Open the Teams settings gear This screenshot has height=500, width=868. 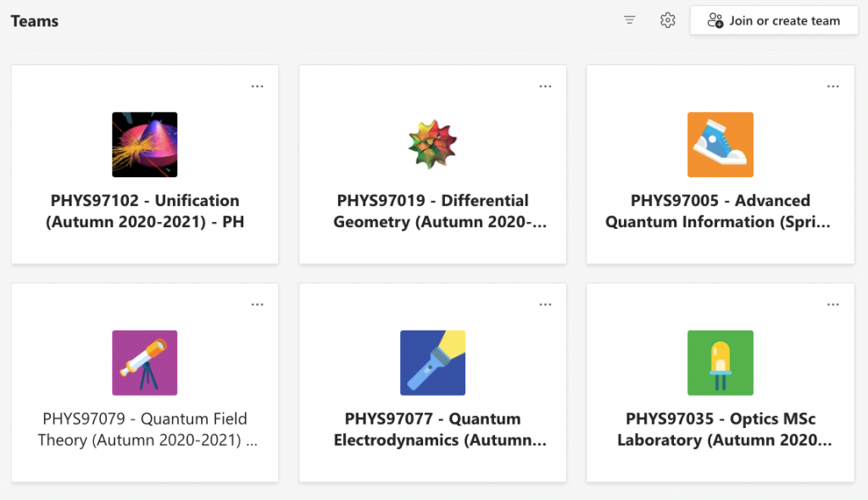[x=668, y=20]
